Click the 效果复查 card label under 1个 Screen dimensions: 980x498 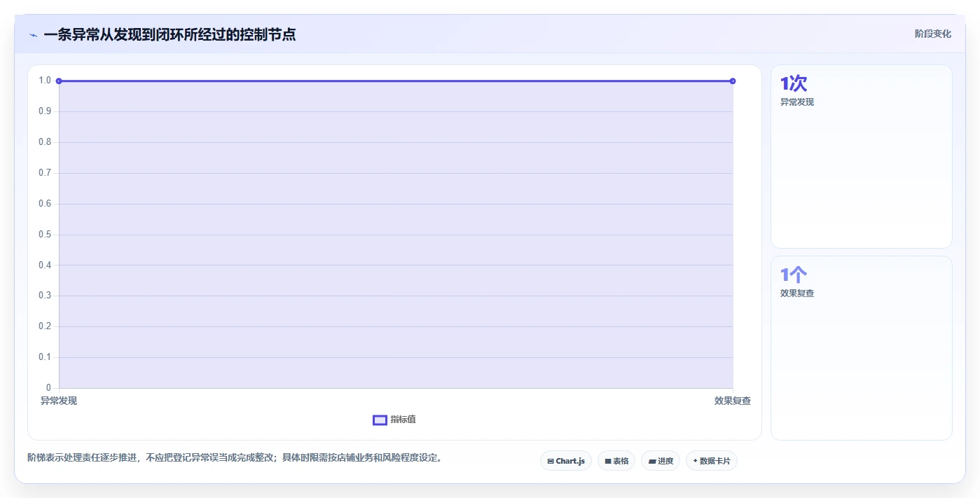pyautogui.click(x=797, y=293)
